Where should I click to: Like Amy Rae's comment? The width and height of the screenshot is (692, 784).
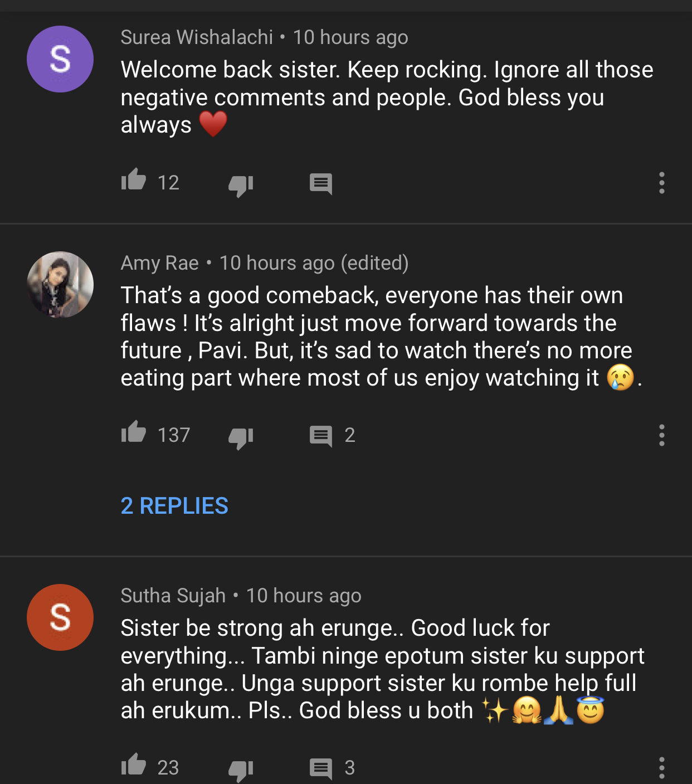[134, 433]
